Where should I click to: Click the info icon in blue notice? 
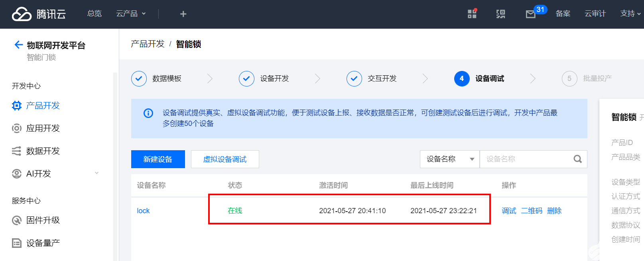pyautogui.click(x=148, y=113)
